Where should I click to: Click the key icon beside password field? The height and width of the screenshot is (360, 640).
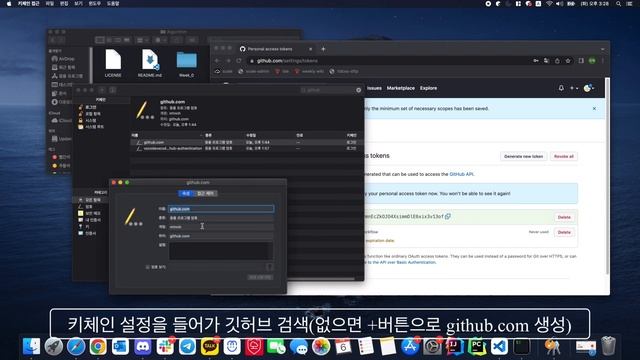click(269, 267)
